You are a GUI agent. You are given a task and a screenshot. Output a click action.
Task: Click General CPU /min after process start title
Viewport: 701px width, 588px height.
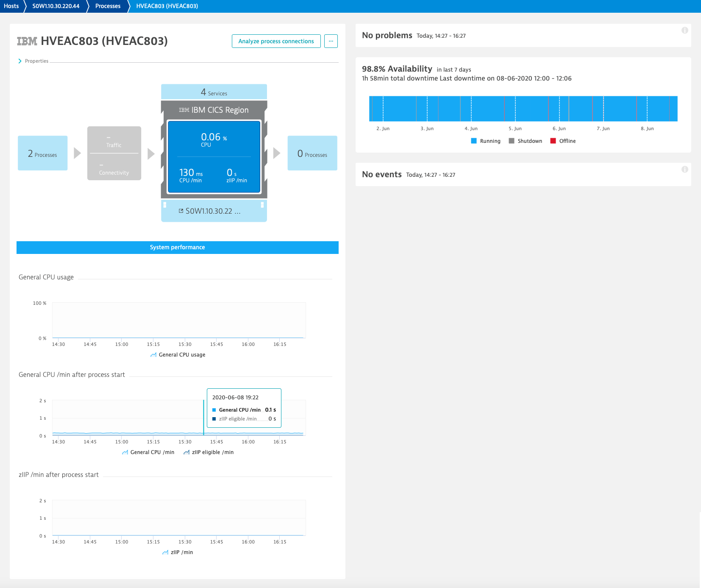tap(72, 375)
